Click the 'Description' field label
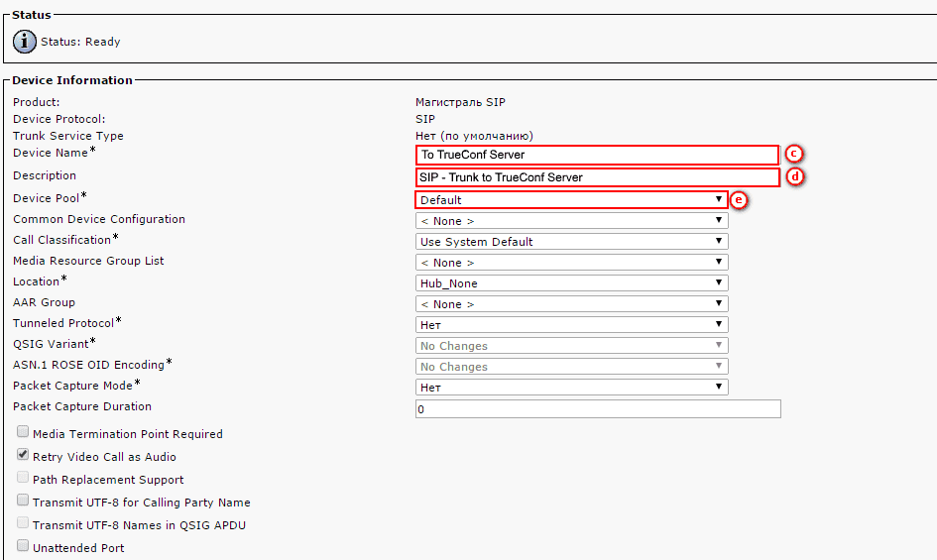This screenshot has height=560, width=937. [45, 175]
